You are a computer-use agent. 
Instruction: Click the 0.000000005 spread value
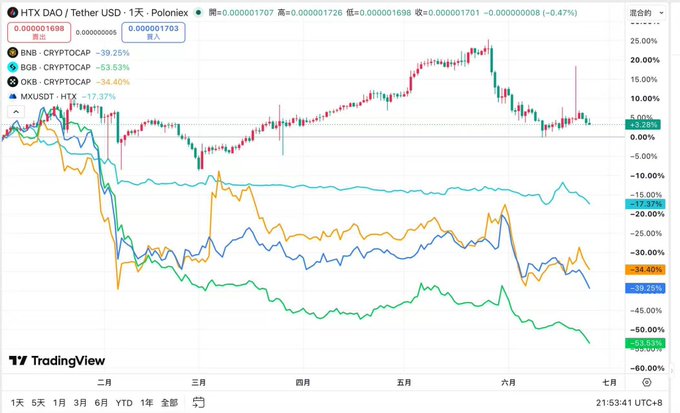pyautogui.click(x=96, y=33)
